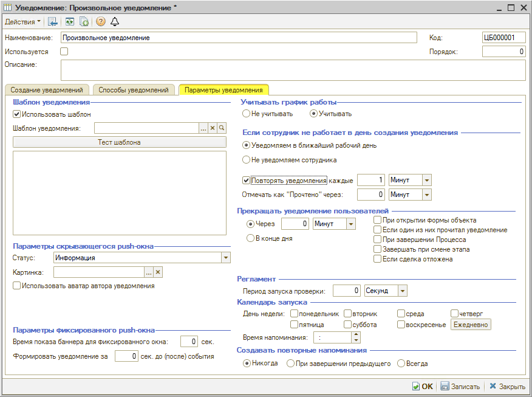Click the copy-with-plus icon in the toolbar
Screen dimensions: 532x397
[x=84, y=22]
